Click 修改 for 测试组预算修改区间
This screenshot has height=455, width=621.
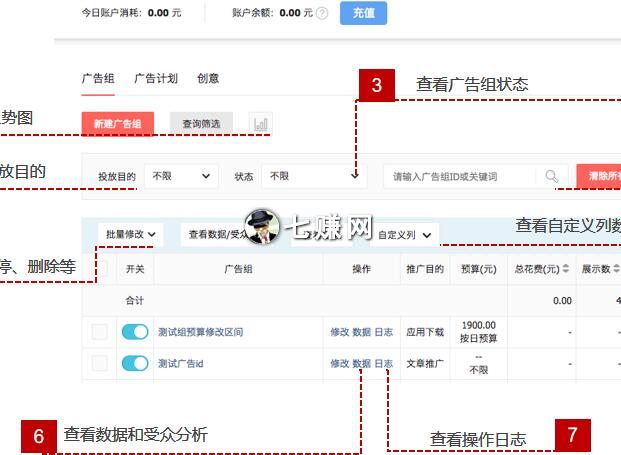point(340,332)
